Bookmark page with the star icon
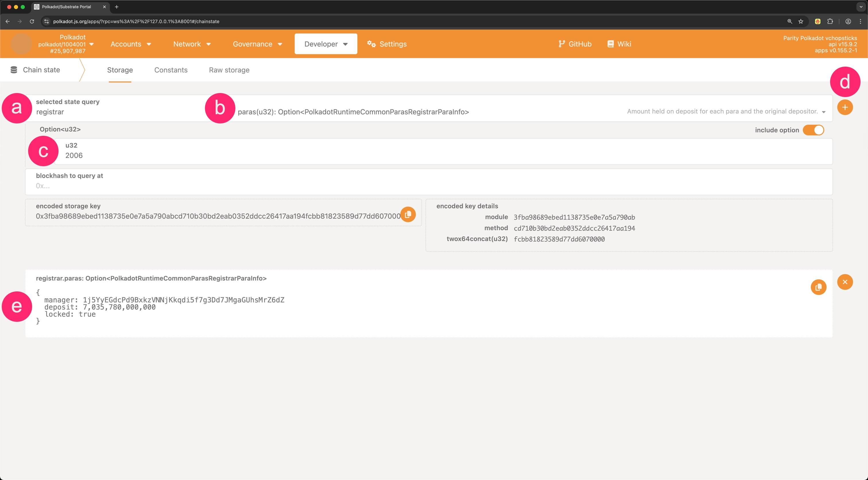This screenshot has width=868, height=480. click(x=801, y=21)
